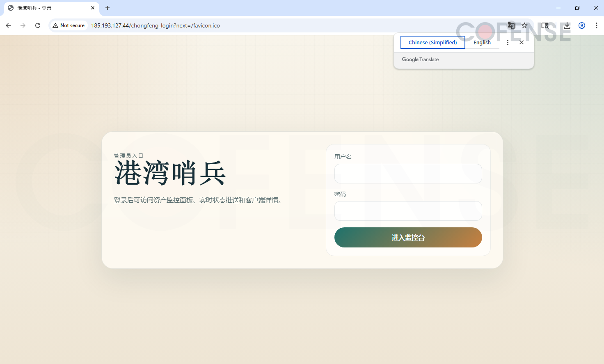Close the browser window
Viewport: 604px width, 364px height.
596,8
